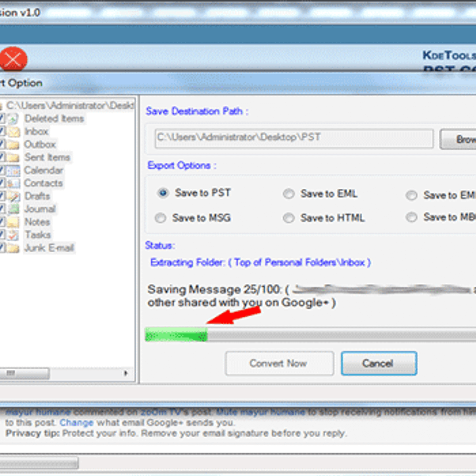Screen dimensions: 476x476
Task: Open the Change link in email preview
Action: [x=76, y=423]
